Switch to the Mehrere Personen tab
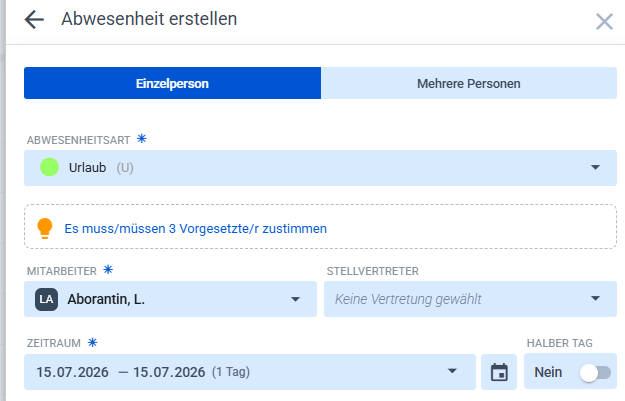The image size is (625, 401). 469,83
